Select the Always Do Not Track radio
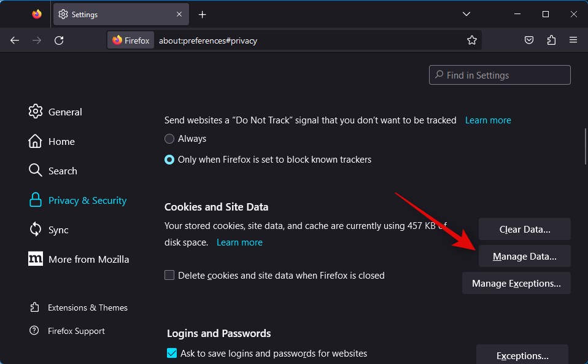588x364 pixels. [x=170, y=139]
